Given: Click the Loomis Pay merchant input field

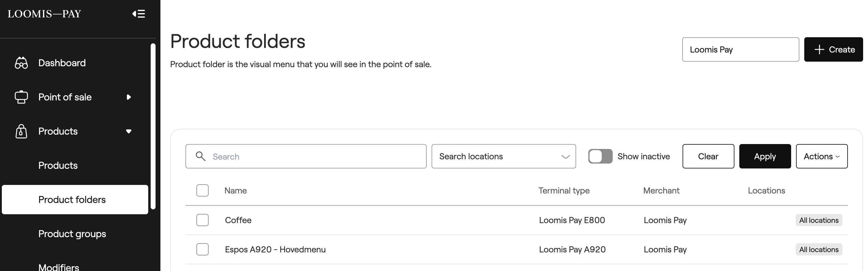Looking at the screenshot, I should click(741, 49).
